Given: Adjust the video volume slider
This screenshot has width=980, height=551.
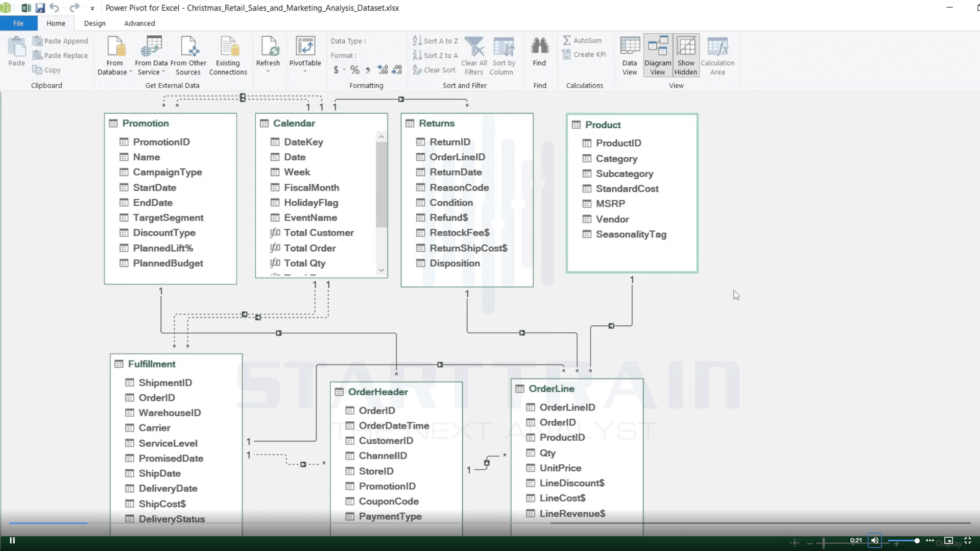Looking at the screenshot, I should 903,540.
